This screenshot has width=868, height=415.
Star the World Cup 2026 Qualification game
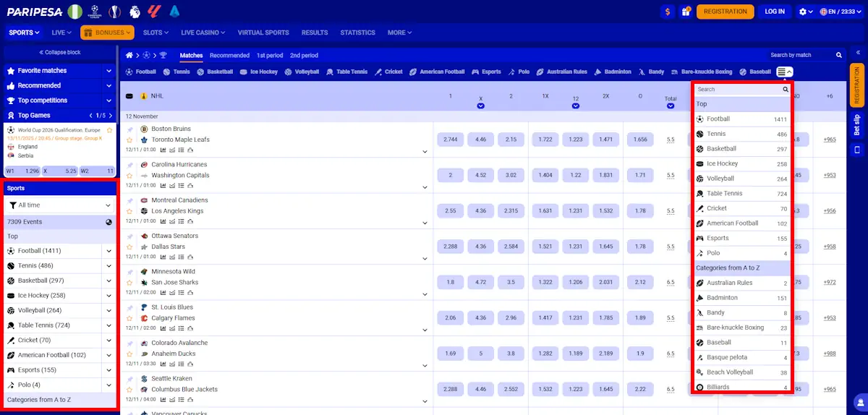tap(110, 130)
